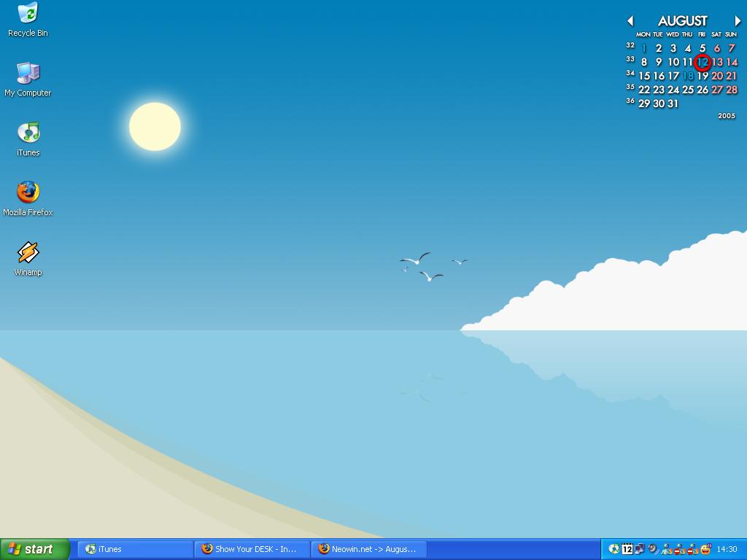Switch to iTunes taskbar window
The image size is (747, 560).
click(x=135, y=549)
